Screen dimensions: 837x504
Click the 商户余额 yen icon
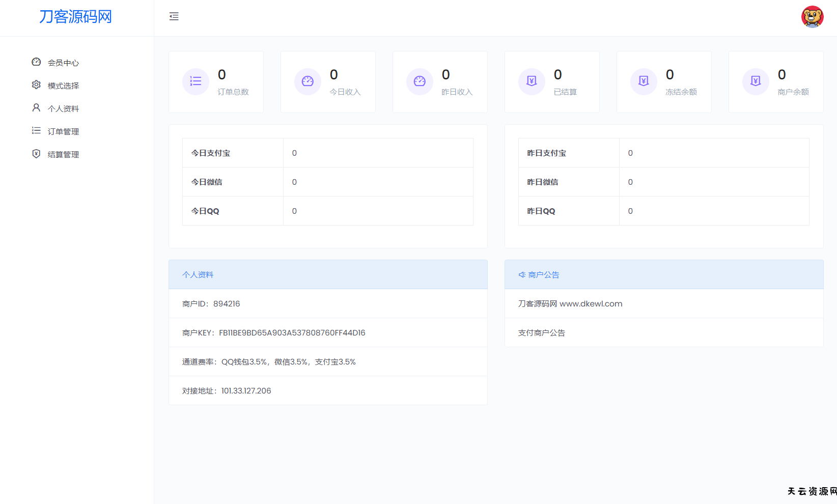[x=756, y=81]
